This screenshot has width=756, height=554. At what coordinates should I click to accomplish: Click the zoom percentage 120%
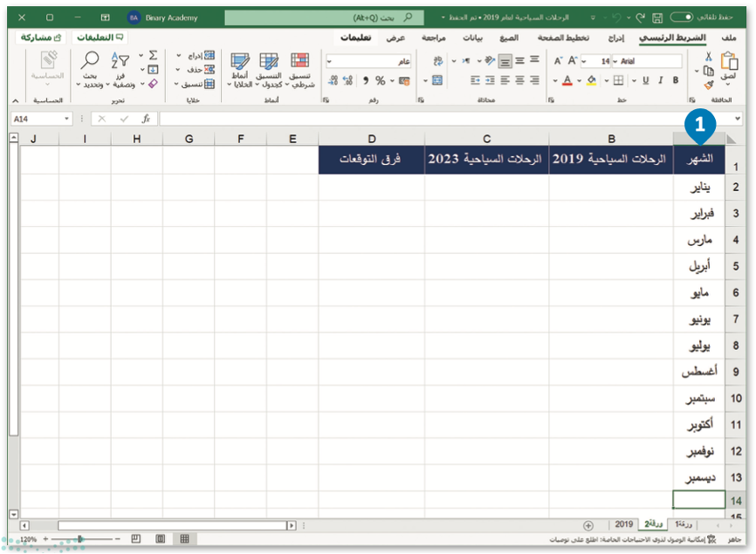point(29,539)
